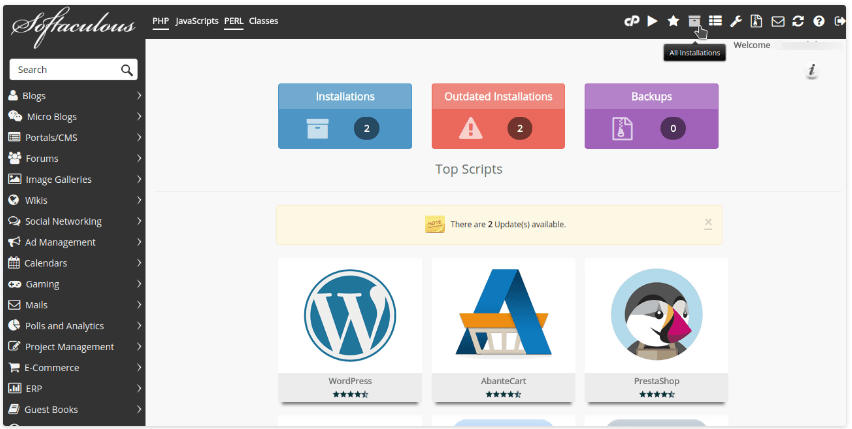Click the sync refresh icon
This screenshot has height=429, width=852.
tap(798, 21)
